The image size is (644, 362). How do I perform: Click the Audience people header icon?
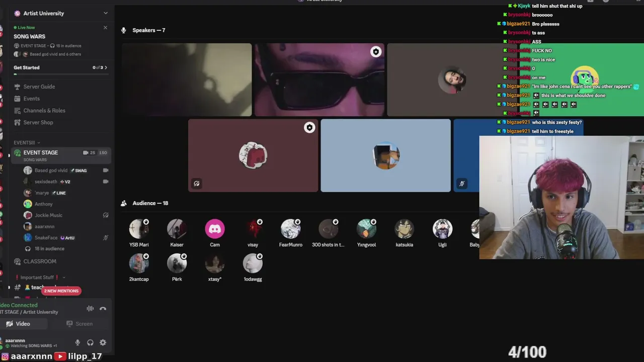pyautogui.click(x=124, y=203)
